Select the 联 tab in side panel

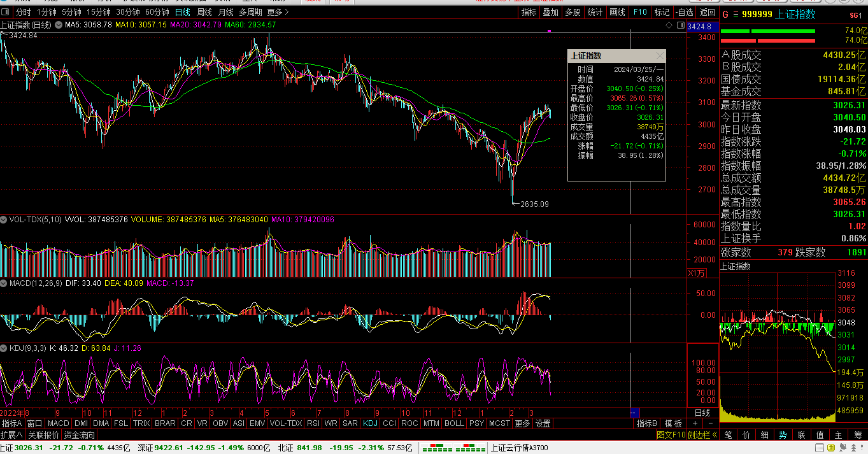[x=802, y=435]
